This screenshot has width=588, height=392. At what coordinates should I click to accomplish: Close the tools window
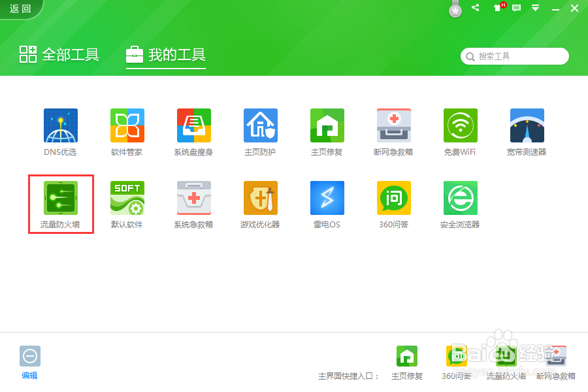click(574, 8)
